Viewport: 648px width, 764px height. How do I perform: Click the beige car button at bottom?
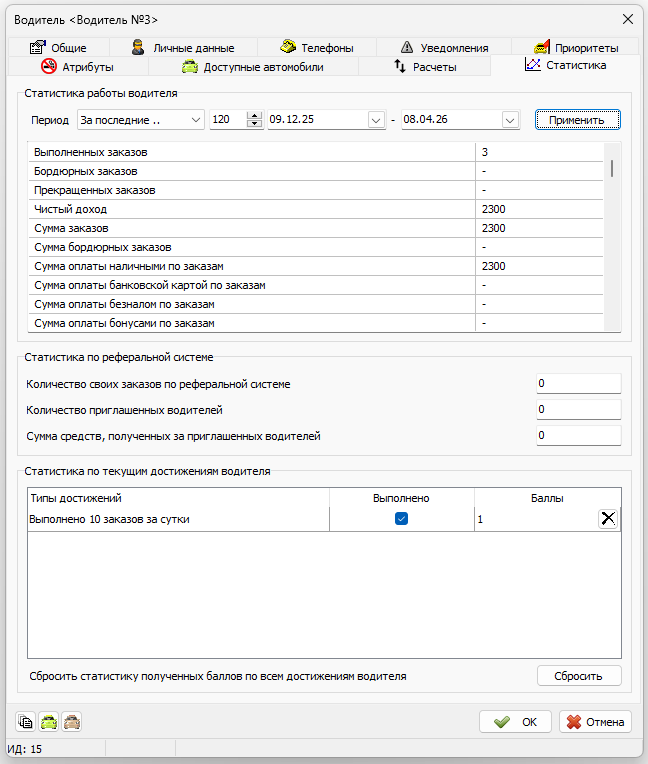click(72, 722)
